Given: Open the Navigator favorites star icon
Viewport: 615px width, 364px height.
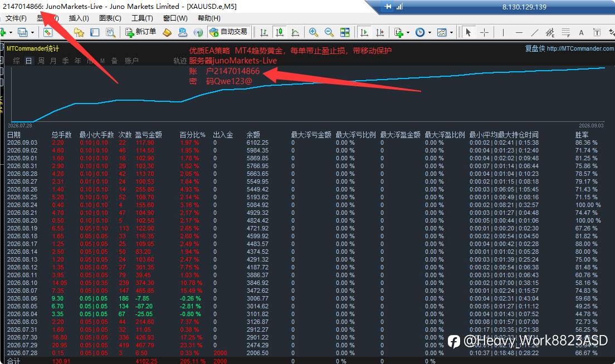Looking at the screenshot, I should click(79, 32).
